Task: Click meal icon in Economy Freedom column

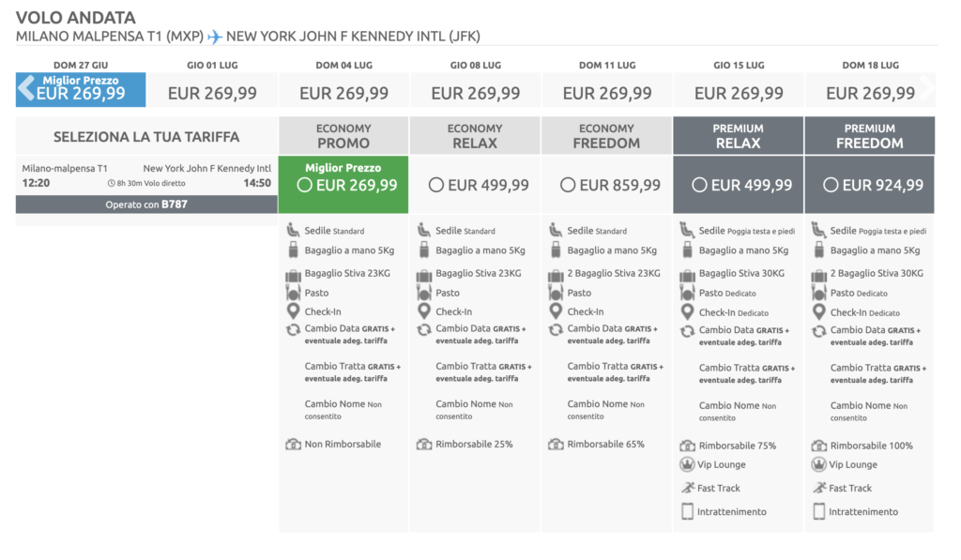Action: tap(556, 293)
